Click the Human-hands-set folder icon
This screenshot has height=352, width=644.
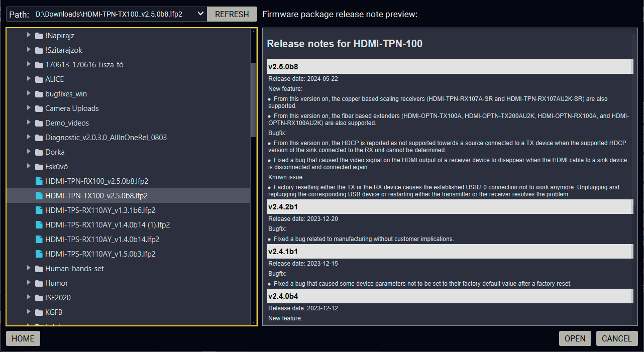[x=39, y=269]
